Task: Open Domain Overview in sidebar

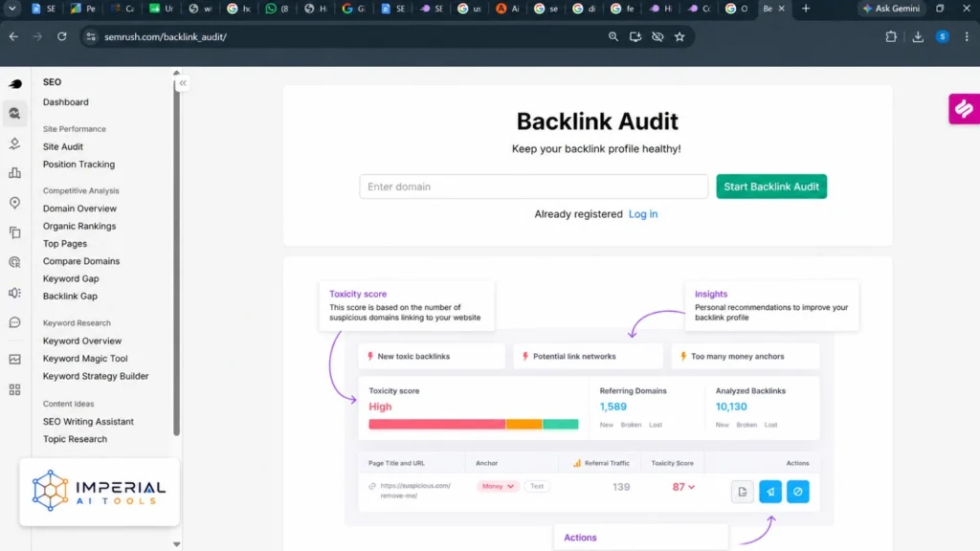Action: pyautogui.click(x=79, y=209)
